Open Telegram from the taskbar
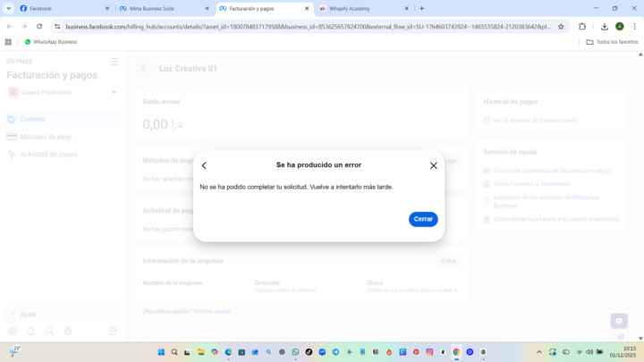This screenshot has width=644, height=362. [x=335, y=352]
